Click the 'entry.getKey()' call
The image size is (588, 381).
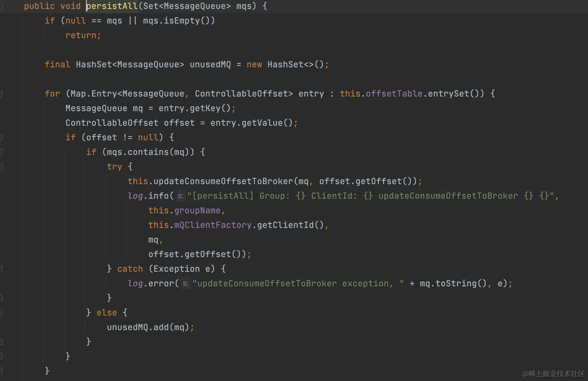(x=194, y=108)
